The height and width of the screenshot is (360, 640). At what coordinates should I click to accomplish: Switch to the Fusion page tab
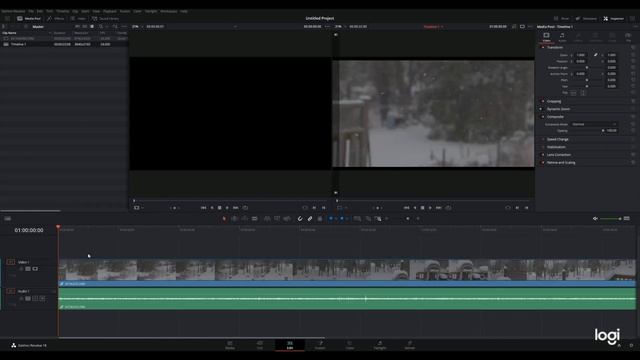pos(320,345)
